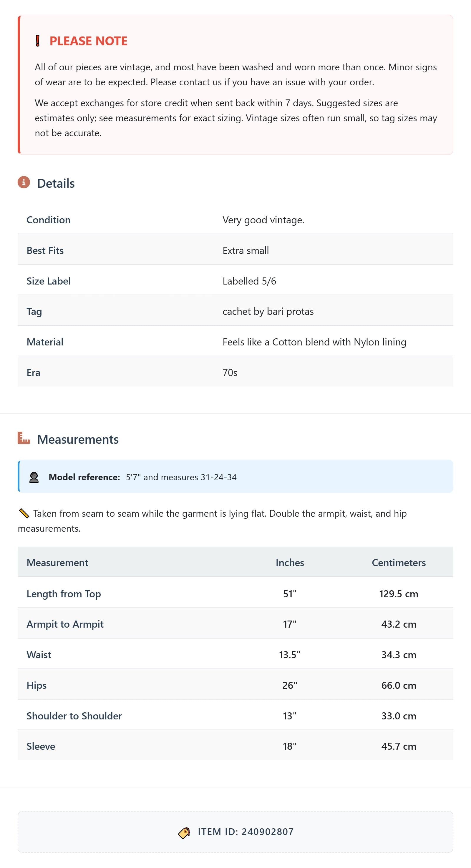
Task: Click the PLEASE NOTE heading
Action: [88, 41]
